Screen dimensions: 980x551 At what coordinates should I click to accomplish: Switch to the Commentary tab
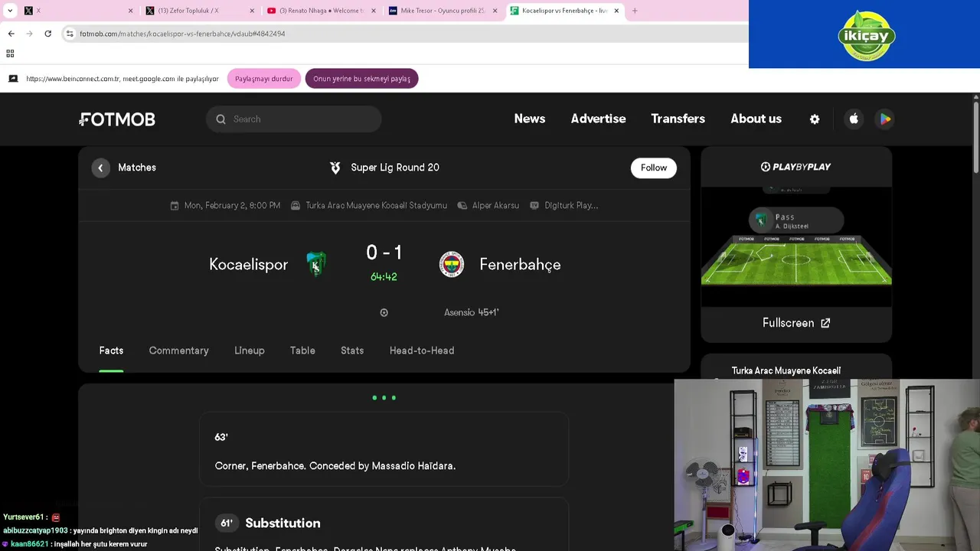[178, 350]
